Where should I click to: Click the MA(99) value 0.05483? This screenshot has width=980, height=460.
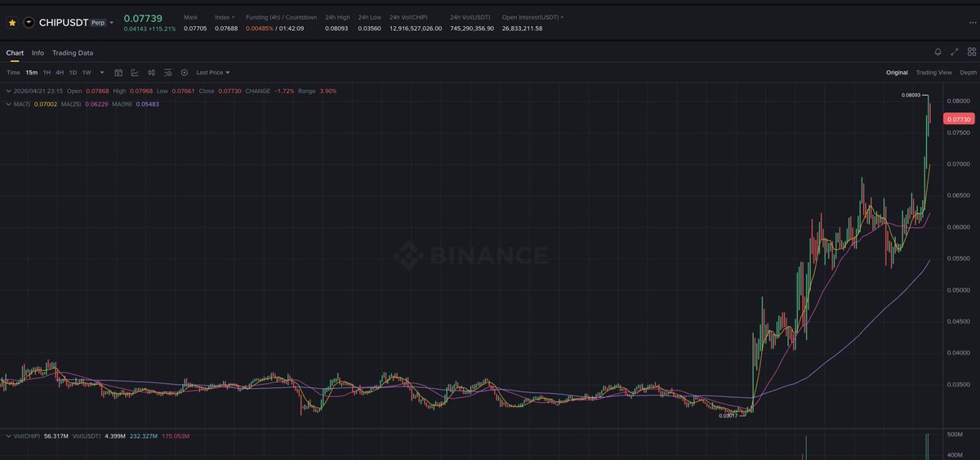point(147,104)
